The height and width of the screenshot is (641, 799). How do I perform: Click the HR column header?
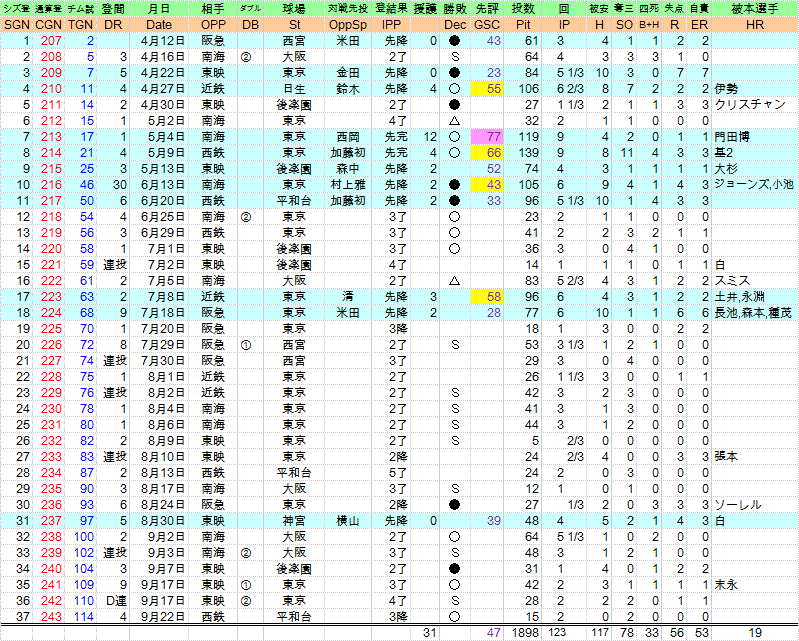pyautogui.click(x=755, y=25)
